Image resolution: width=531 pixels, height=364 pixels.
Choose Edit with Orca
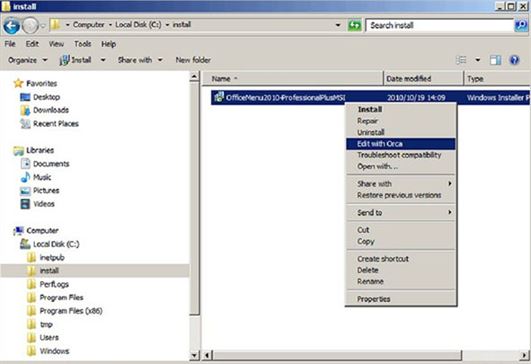click(x=401, y=144)
